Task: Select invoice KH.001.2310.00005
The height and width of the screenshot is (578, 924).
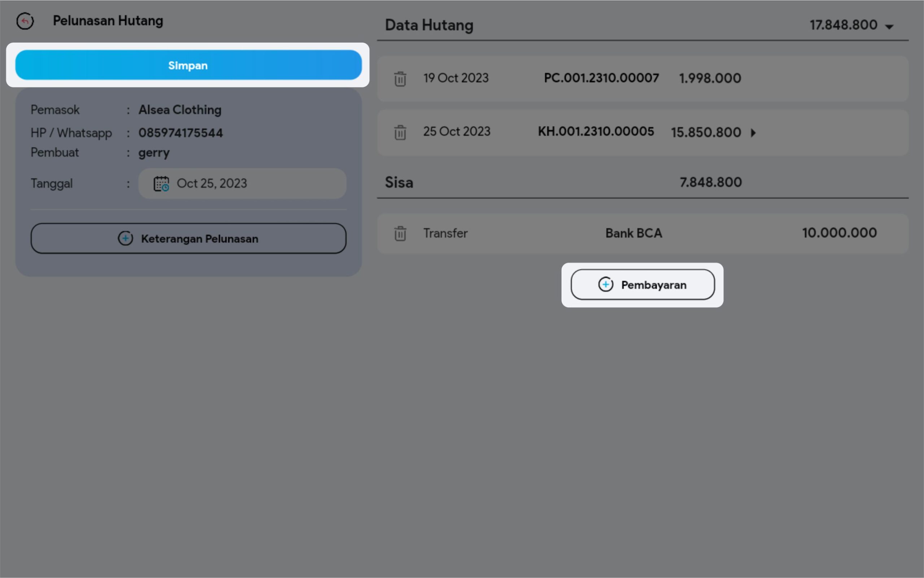Action: pos(596,131)
